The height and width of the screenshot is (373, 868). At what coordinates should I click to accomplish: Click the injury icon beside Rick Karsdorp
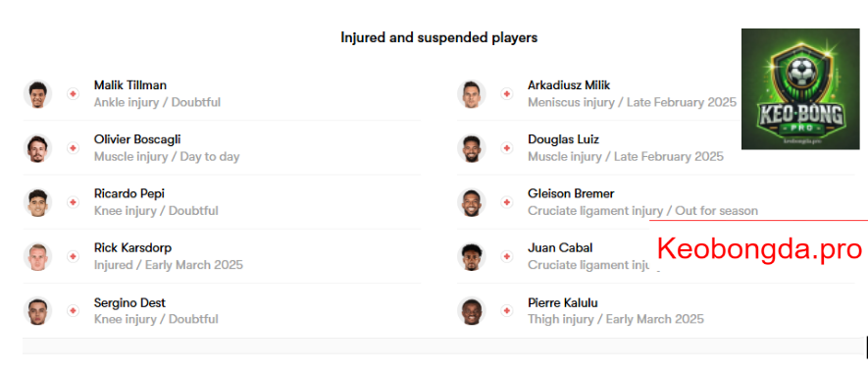point(74,256)
